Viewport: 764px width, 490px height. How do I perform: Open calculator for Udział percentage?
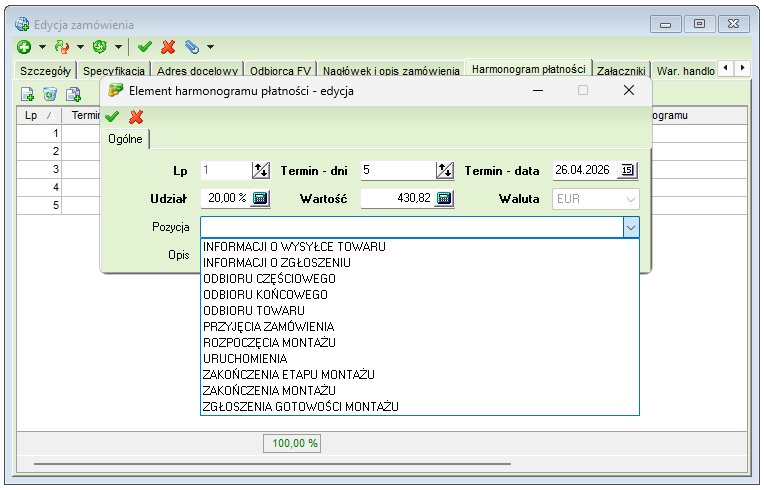point(260,199)
